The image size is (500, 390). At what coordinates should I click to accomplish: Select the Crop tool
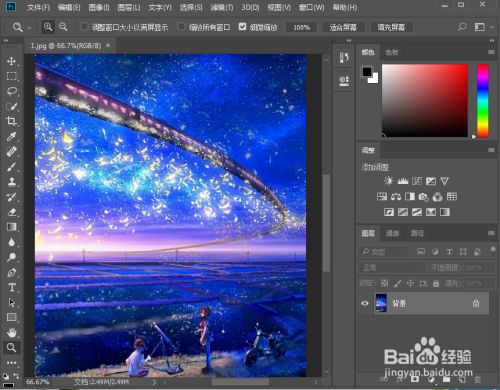point(12,121)
